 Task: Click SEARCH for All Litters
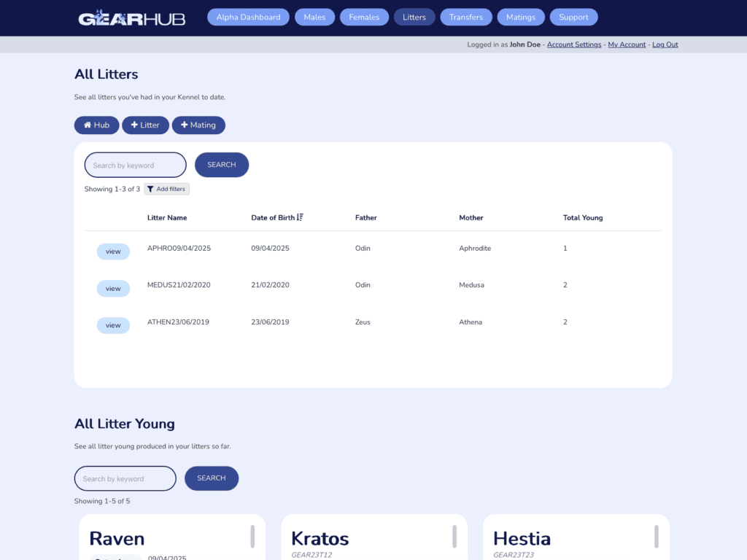(222, 165)
